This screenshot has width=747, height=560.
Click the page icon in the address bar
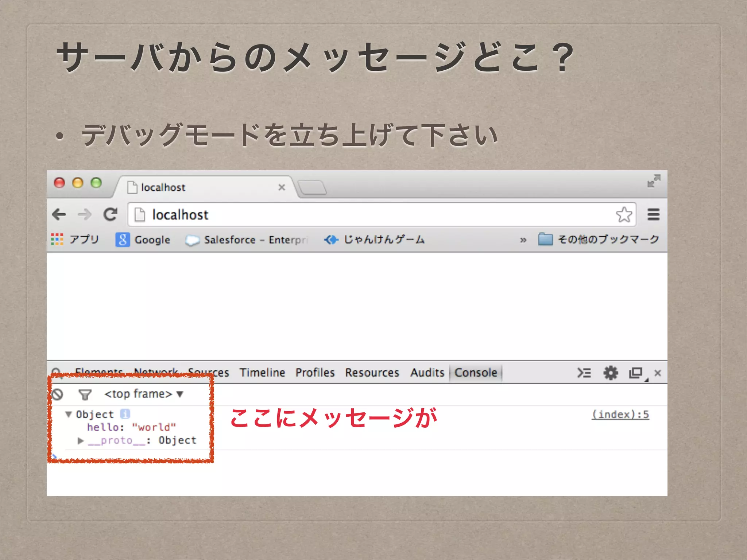pyautogui.click(x=139, y=214)
